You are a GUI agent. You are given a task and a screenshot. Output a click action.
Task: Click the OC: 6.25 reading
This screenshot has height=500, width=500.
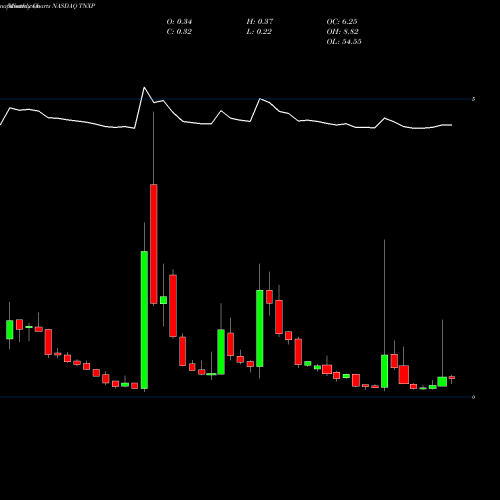coord(342,22)
